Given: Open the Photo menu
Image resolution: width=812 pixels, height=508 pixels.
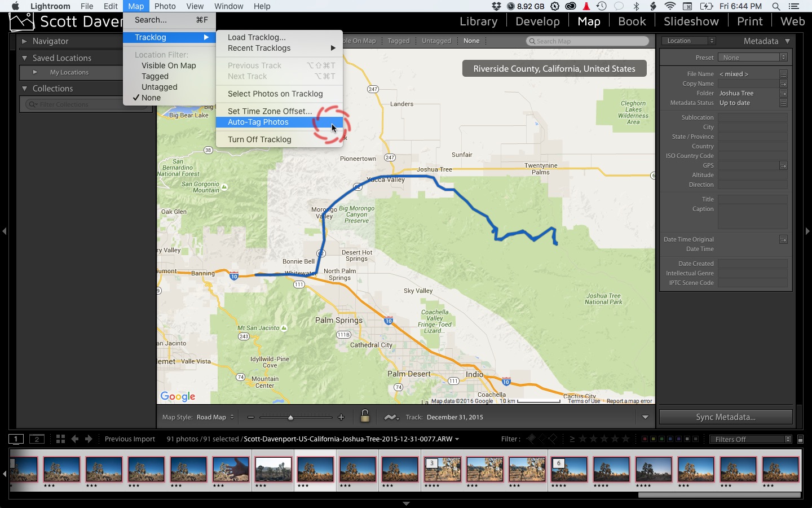Looking at the screenshot, I should click(165, 6).
